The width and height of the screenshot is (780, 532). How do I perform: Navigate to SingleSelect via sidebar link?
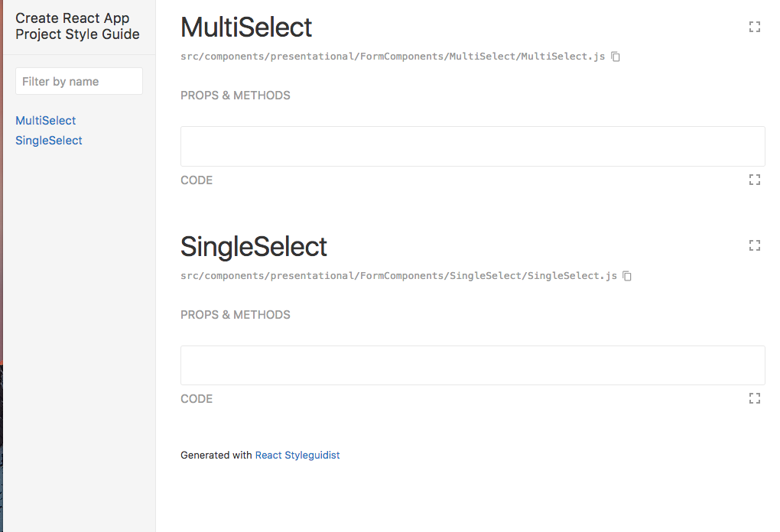[48, 140]
